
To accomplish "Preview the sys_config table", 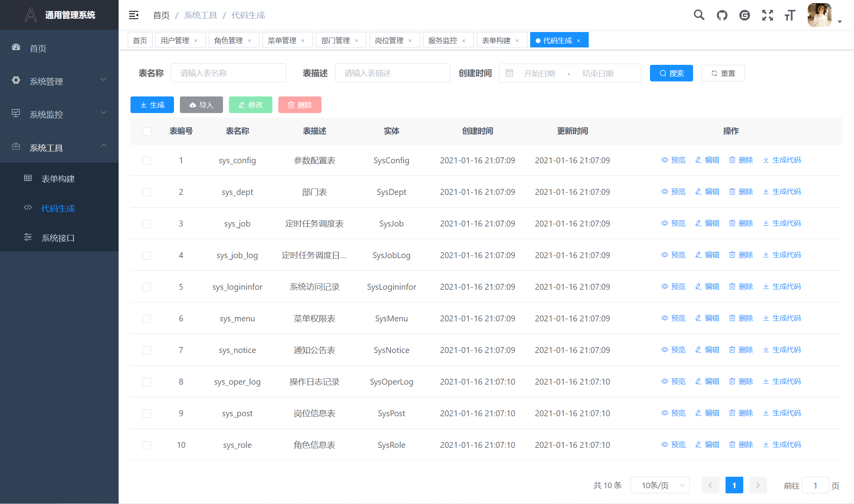I will [673, 160].
